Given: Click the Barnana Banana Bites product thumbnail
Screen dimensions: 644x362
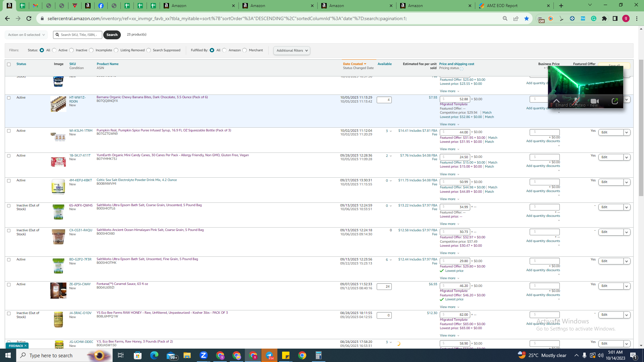Looking at the screenshot, I should pyautogui.click(x=58, y=104).
